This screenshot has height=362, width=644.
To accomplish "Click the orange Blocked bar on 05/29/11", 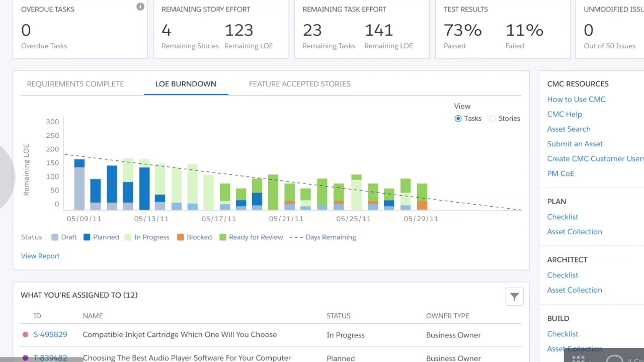I will [422, 205].
